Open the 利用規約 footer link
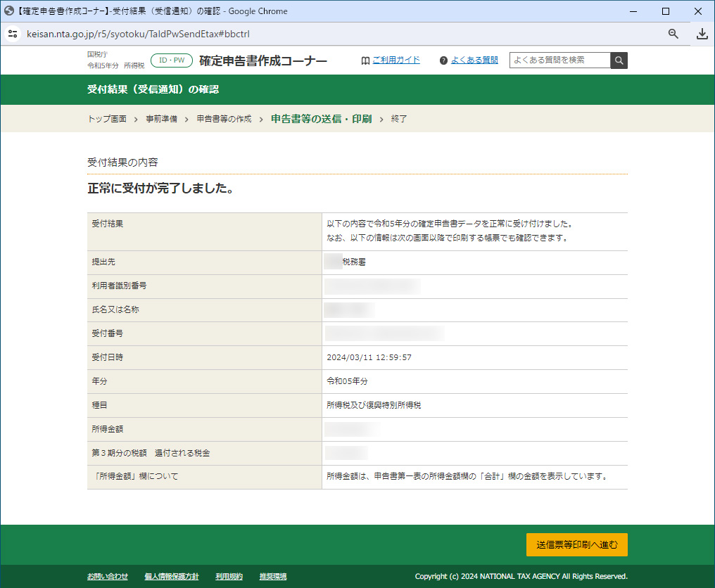This screenshot has height=588, width=715. point(229,577)
